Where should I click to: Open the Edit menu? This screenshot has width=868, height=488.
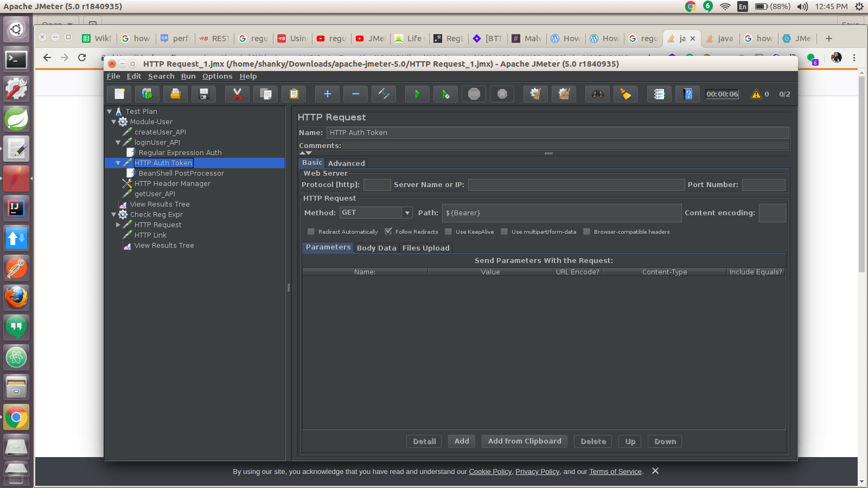click(134, 76)
